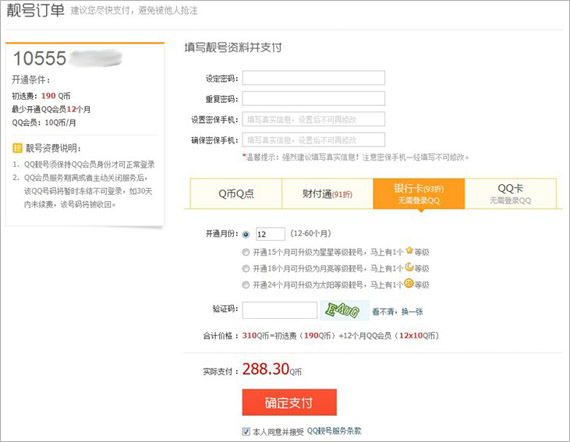The height and width of the screenshot is (442, 570).
Task: Click the 确定支付 confirm payment button
Action: click(x=289, y=402)
